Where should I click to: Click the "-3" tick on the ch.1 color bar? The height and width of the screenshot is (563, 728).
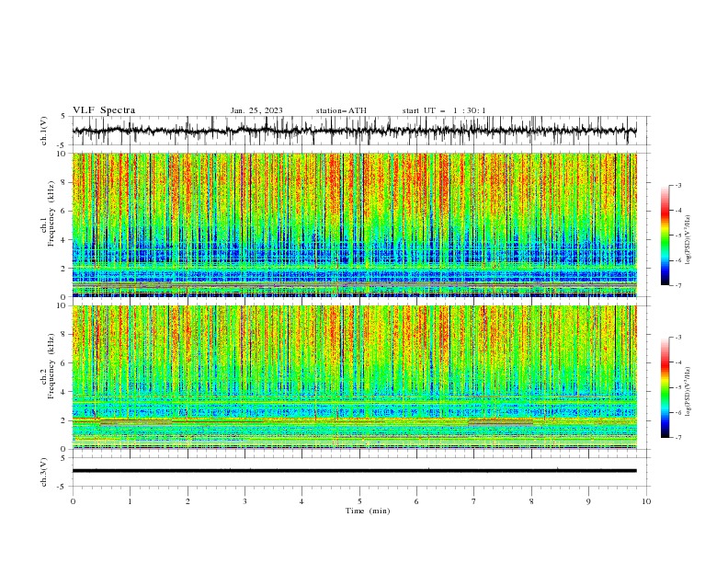(x=677, y=185)
